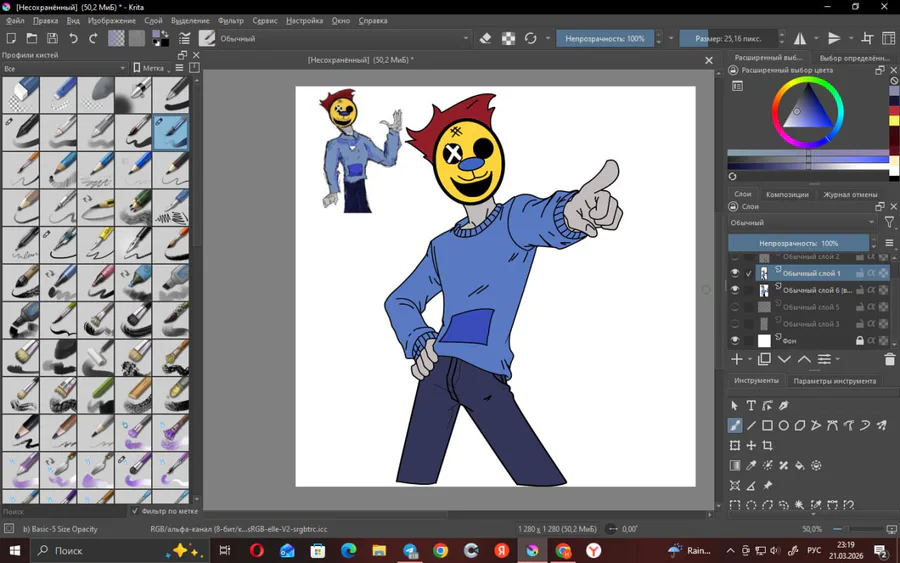Adjust the brush Непрозрачность slider in toolbar
This screenshot has width=900, height=563.
click(x=605, y=39)
